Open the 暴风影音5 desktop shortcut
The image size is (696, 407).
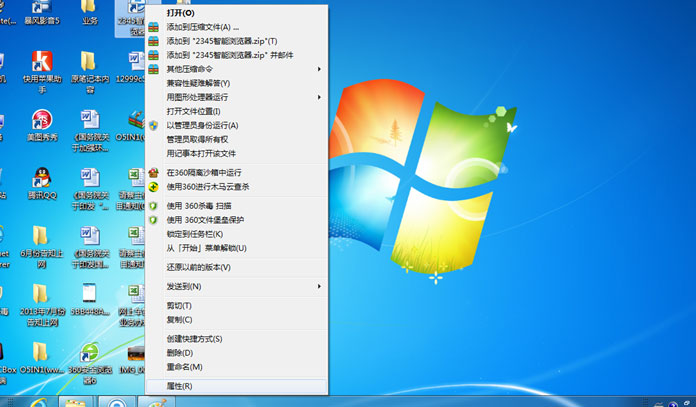click(x=42, y=12)
